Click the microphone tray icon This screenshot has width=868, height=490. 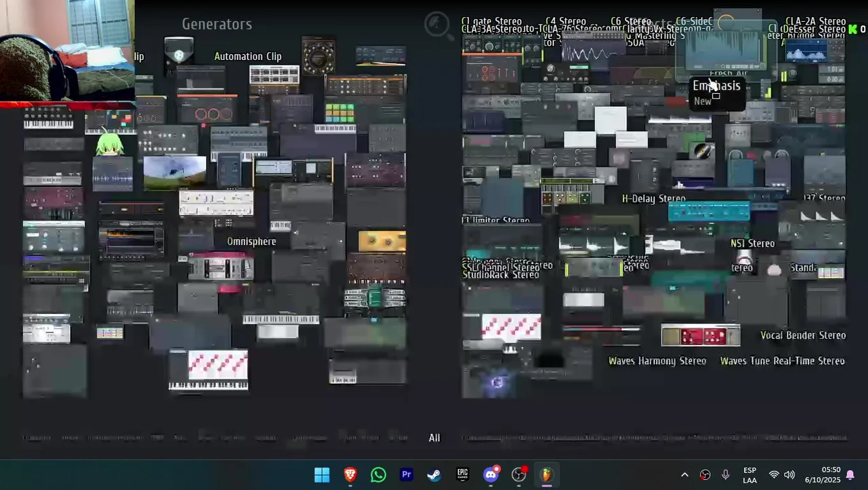726,475
